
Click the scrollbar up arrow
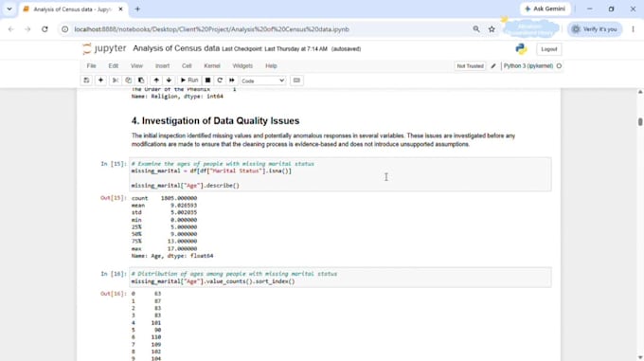point(640,92)
